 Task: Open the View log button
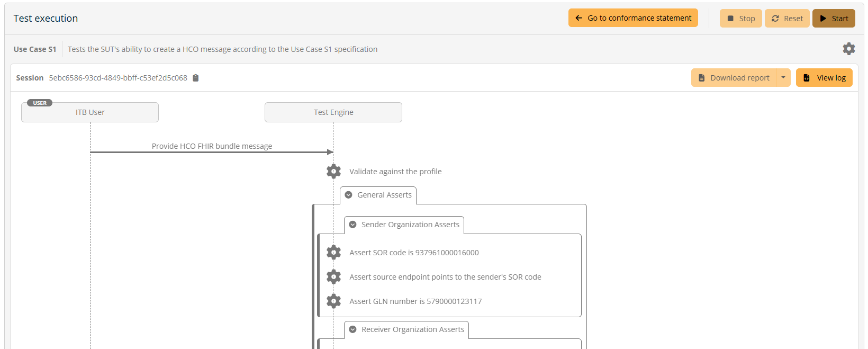coord(824,78)
